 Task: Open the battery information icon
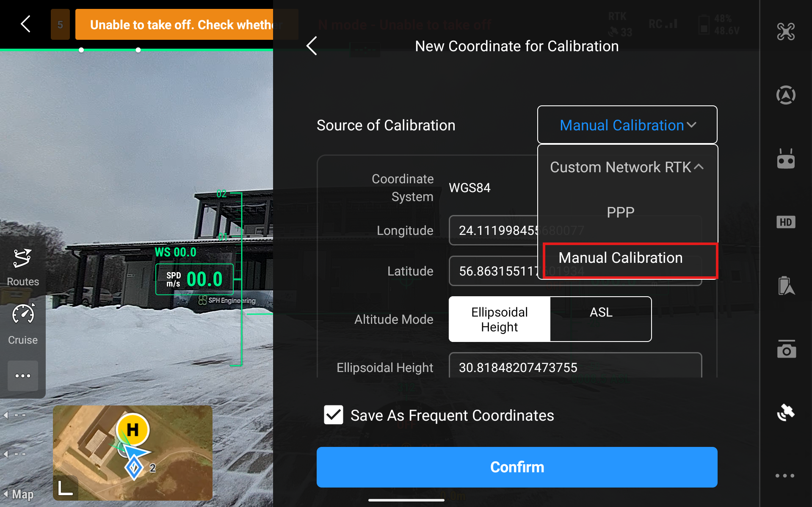pos(786,286)
